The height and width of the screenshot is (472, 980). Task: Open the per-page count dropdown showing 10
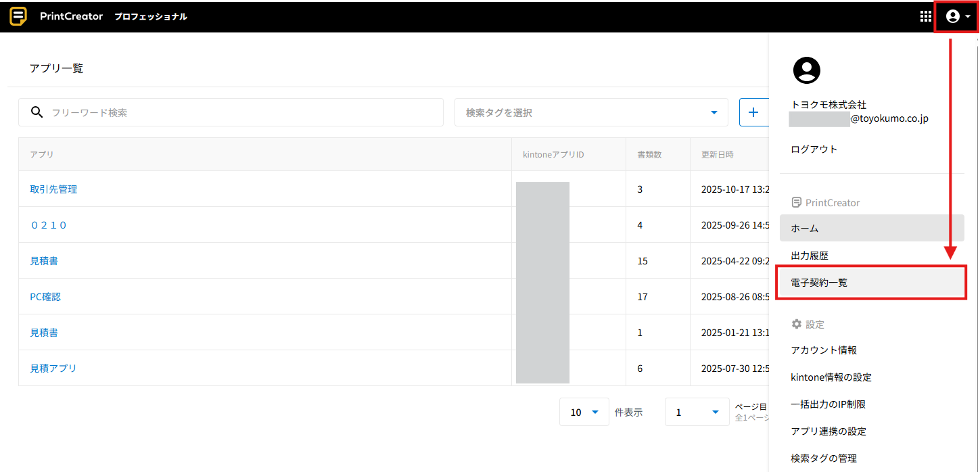point(584,412)
